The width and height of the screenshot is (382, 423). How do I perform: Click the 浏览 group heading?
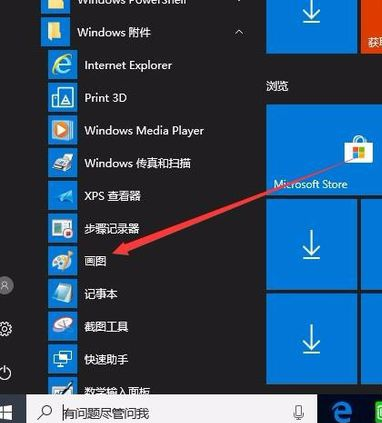[x=277, y=86]
